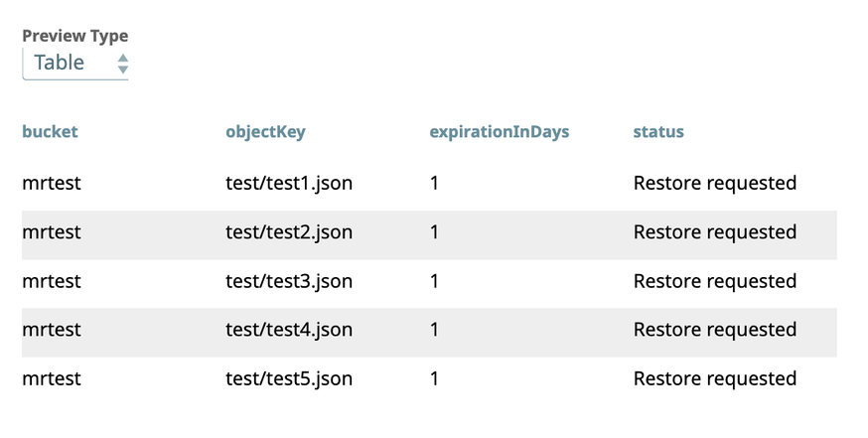Image resolution: width=868 pixels, height=438 pixels.
Task: Select the test/test1.json object key cell
Action: (x=289, y=183)
